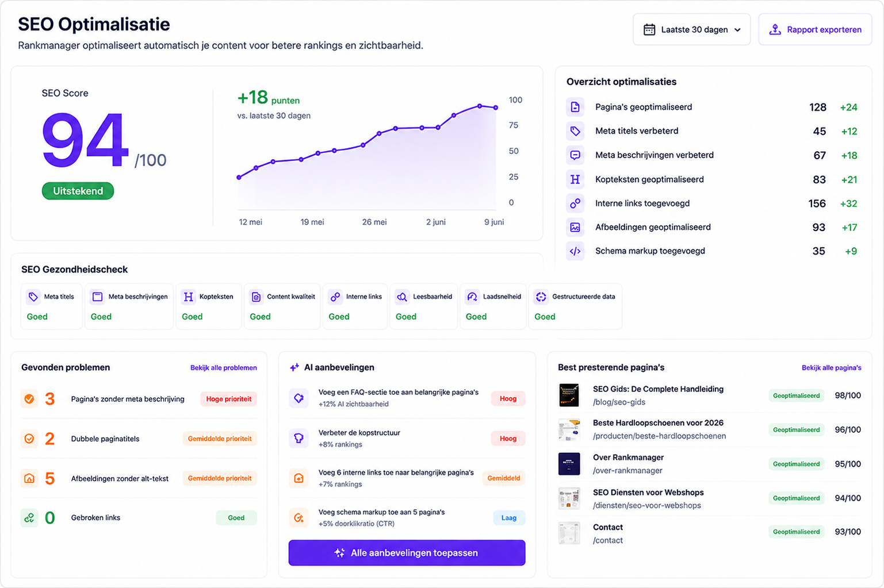Click the AI aanbevelingen sparkle icon
This screenshot has height=588, width=884.
294,367
